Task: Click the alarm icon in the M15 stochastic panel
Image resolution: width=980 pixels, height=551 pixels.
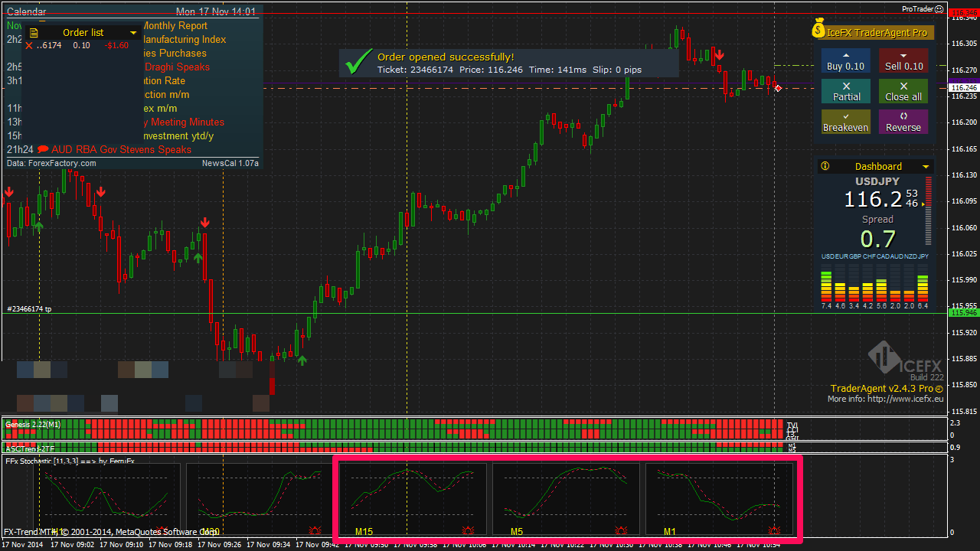Action: tap(469, 530)
